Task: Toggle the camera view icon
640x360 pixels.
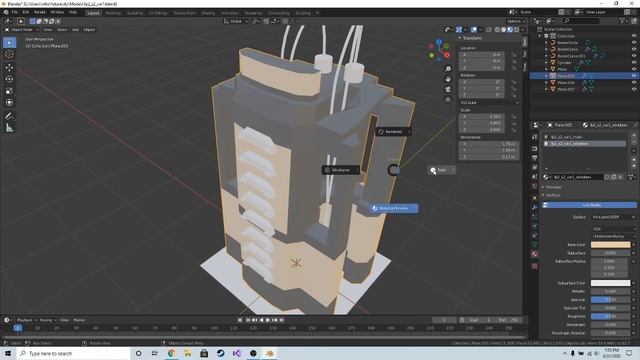Action: tap(448, 89)
